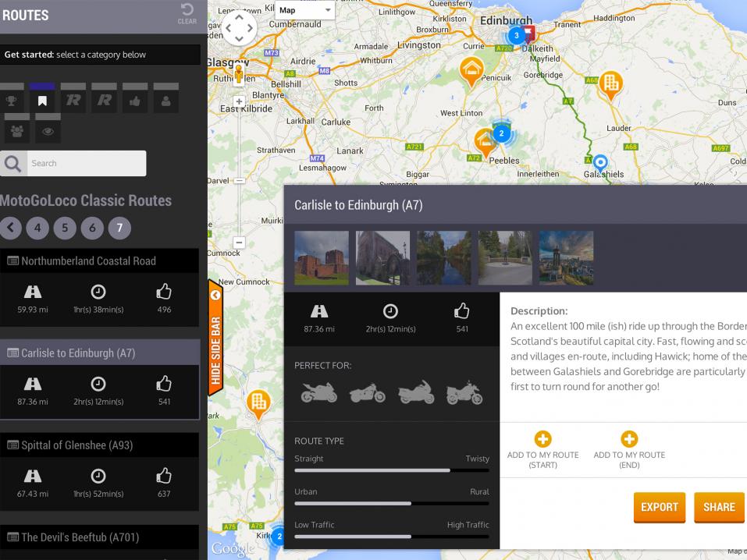Select the sport bike icon

pyautogui.click(x=319, y=393)
